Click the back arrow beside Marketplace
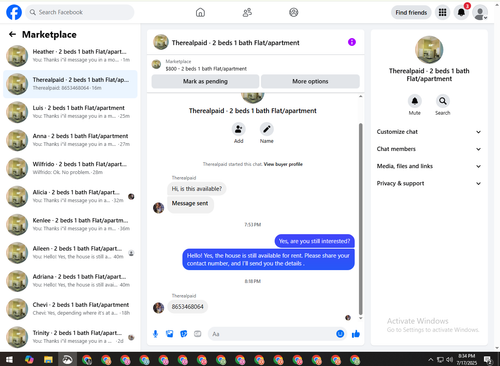 pos(12,34)
